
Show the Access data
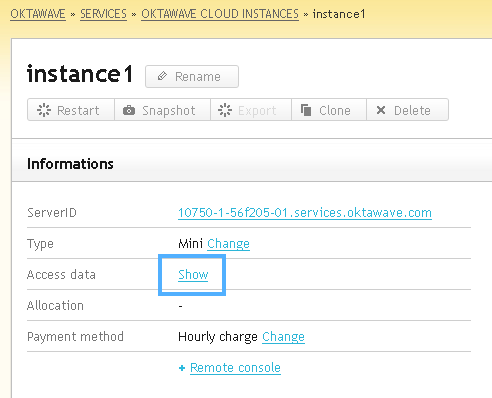(193, 275)
